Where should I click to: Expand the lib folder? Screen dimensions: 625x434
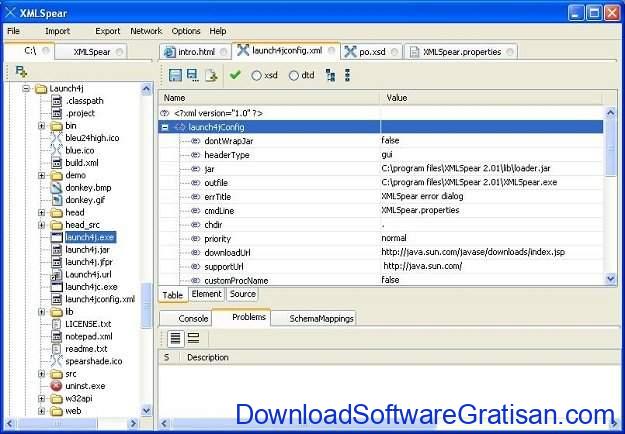click(41, 312)
